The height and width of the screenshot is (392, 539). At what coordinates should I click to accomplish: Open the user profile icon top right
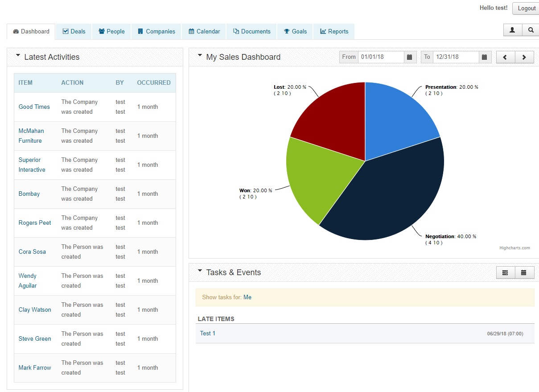(x=512, y=30)
